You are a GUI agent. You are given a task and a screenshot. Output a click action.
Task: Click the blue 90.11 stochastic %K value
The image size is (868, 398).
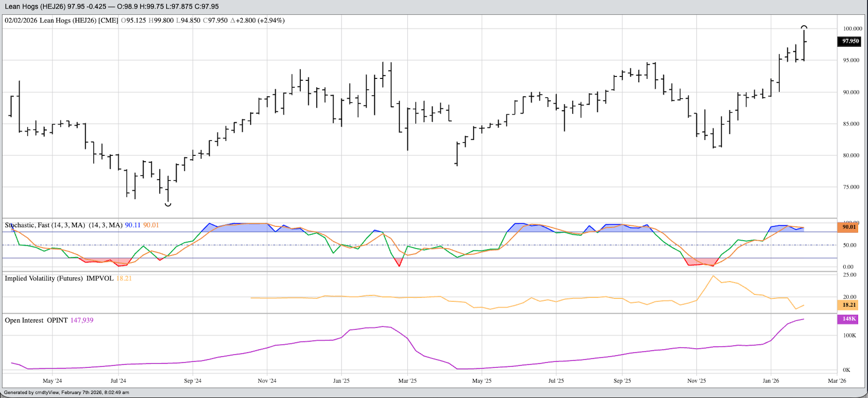pos(133,225)
